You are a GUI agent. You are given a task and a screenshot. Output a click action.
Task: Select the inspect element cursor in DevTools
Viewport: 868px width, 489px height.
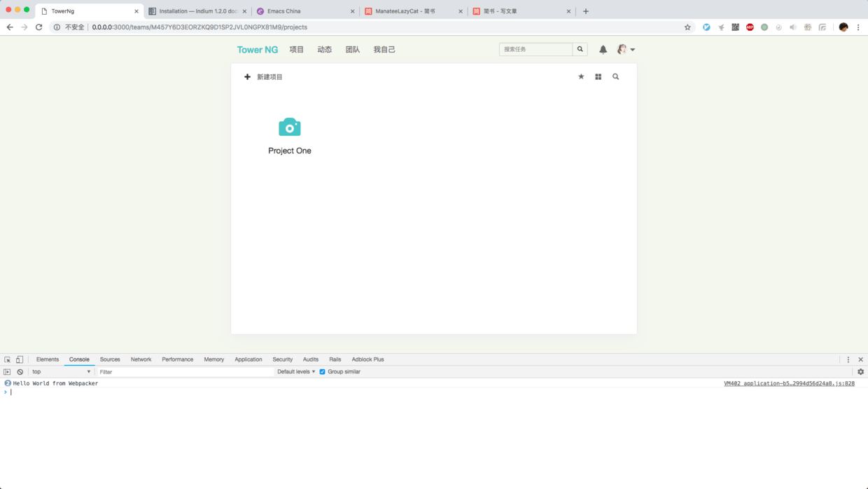[x=6, y=359]
